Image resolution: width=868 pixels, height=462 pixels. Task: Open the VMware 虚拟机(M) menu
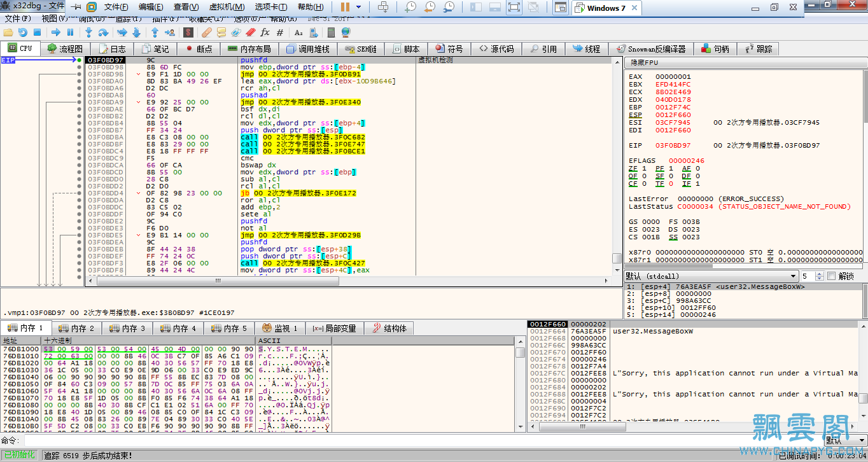point(227,8)
